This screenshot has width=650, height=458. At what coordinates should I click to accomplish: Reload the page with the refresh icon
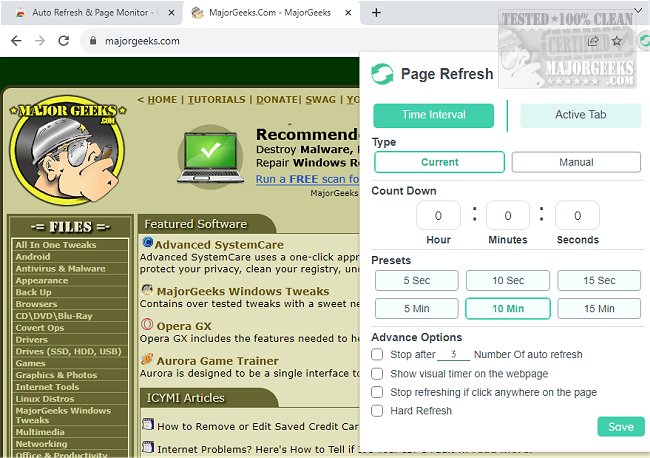tap(63, 41)
